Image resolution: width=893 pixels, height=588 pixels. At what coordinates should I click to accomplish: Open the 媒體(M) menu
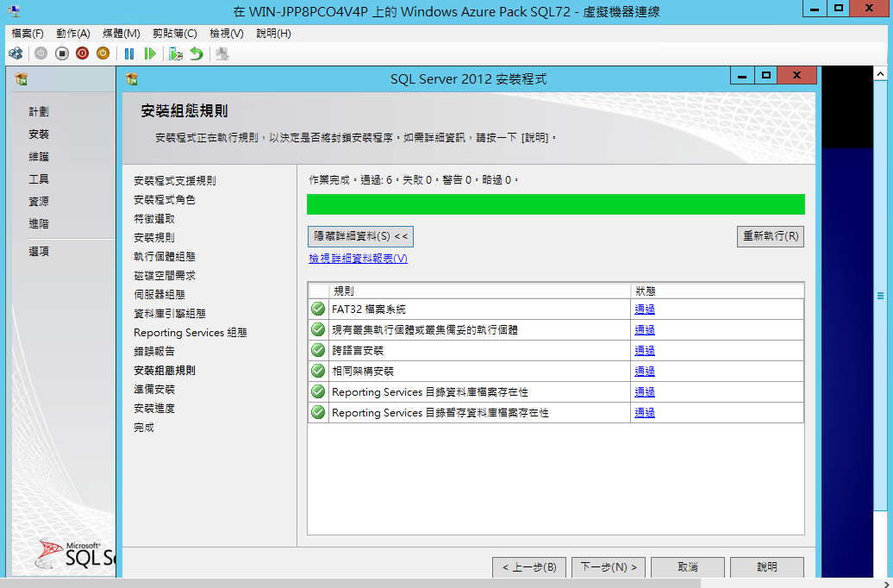click(x=122, y=34)
